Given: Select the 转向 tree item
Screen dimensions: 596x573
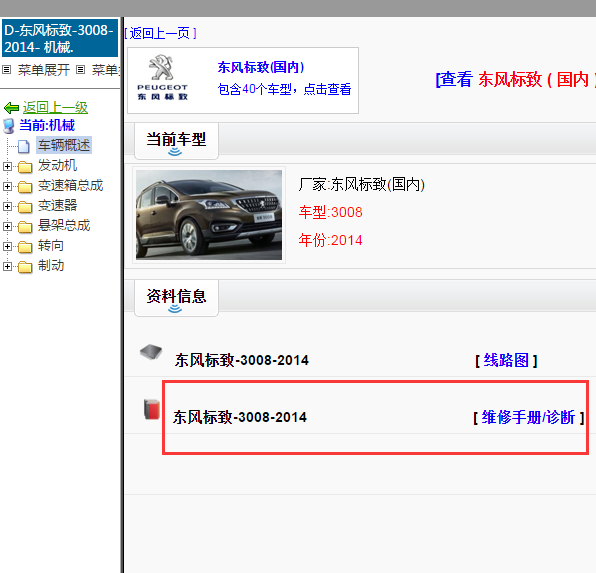Looking at the screenshot, I should click(51, 246).
